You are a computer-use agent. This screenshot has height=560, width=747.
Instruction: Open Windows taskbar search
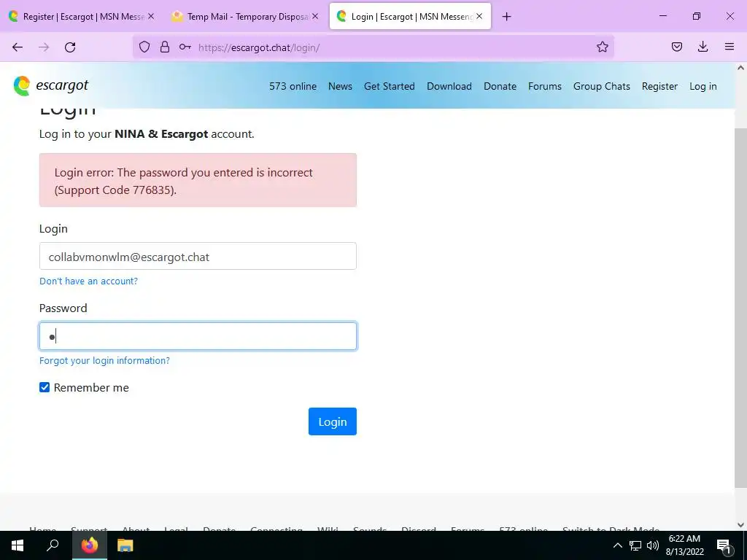[53, 545]
